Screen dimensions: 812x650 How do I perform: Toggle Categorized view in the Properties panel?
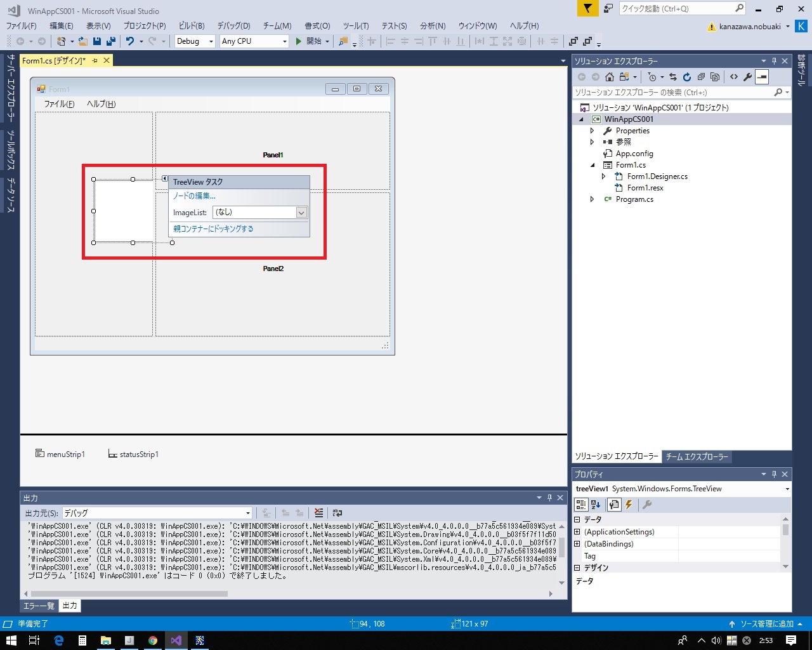pos(580,505)
